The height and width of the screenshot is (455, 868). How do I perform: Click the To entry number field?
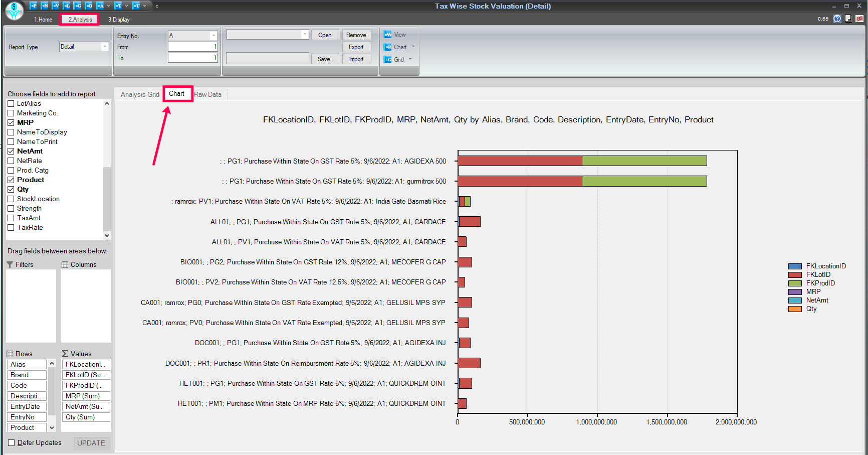click(x=193, y=58)
